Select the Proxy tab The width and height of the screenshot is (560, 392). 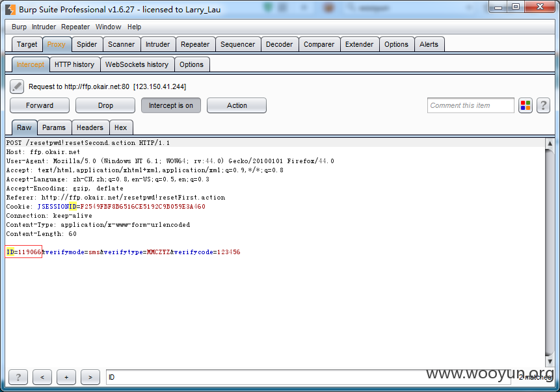[57, 44]
